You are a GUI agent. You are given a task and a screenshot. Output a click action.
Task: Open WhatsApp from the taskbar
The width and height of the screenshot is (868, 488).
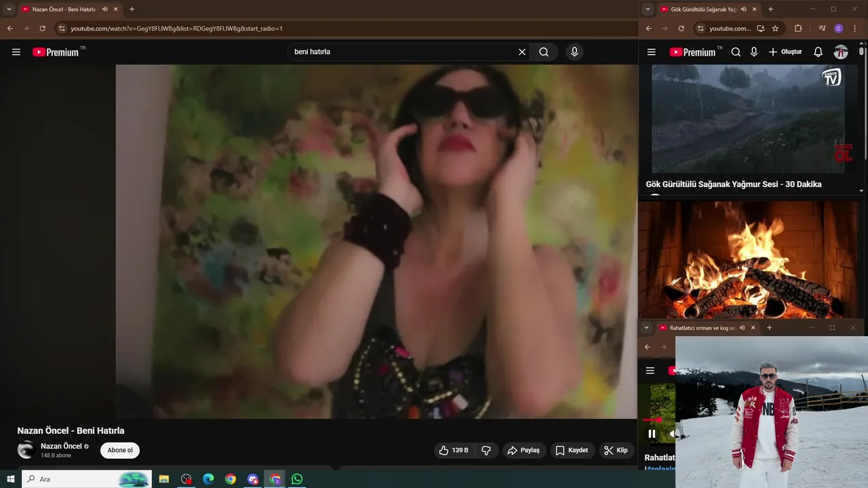pos(297,479)
